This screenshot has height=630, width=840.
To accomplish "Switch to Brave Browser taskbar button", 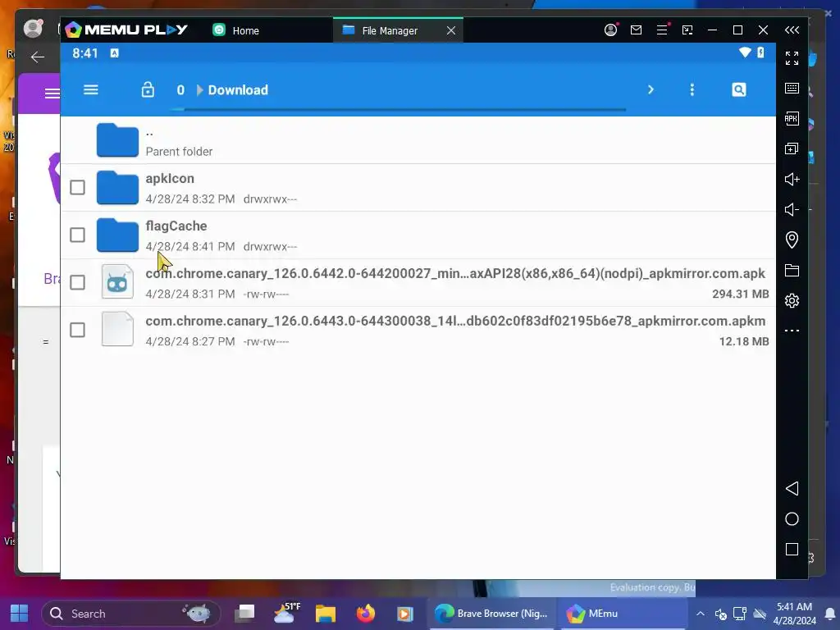I will click(x=491, y=614).
